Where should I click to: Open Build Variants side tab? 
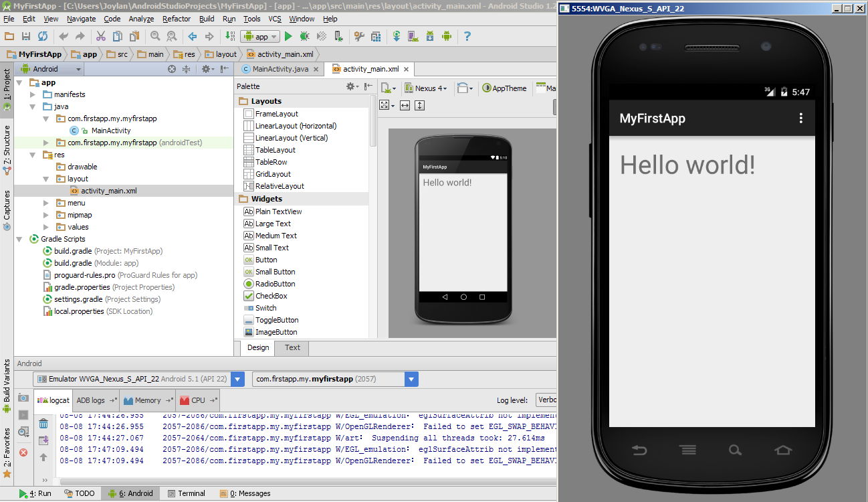pyautogui.click(x=7, y=388)
